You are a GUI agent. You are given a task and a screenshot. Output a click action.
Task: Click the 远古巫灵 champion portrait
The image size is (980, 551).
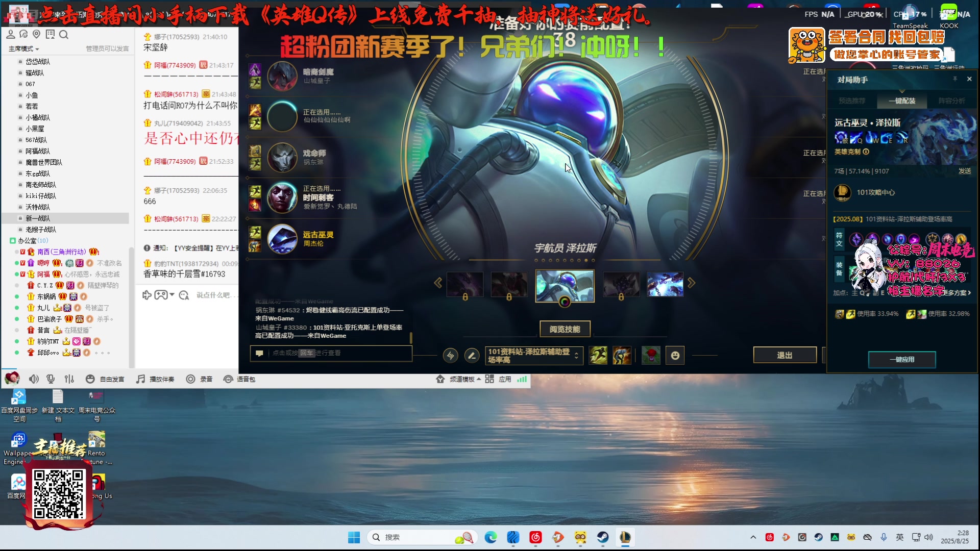(282, 239)
